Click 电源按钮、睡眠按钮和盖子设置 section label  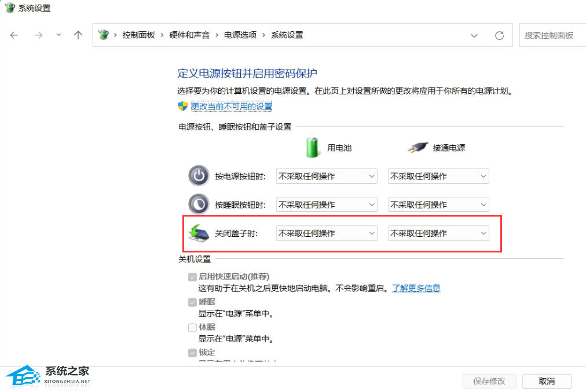pos(235,127)
